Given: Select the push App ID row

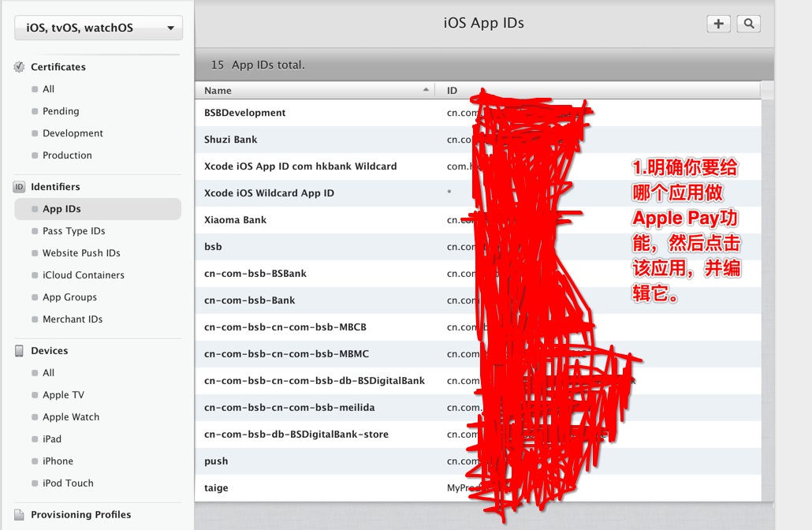Looking at the screenshot, I should click(x=478, y=461).
